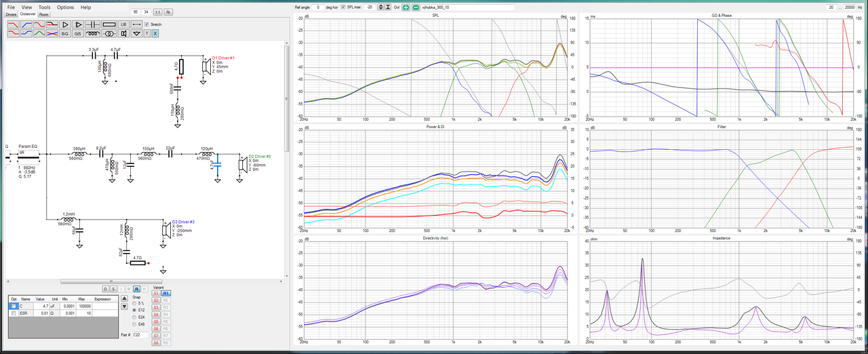
Task: Click the C value cell 4,7
Action: pyautogui.click(x=41, y=306)
